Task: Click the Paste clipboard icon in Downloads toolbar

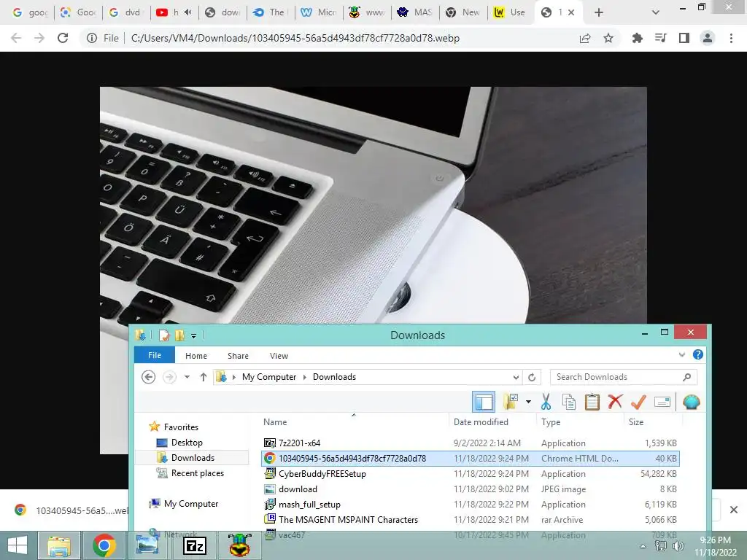Action: click(x=592, y=402)
